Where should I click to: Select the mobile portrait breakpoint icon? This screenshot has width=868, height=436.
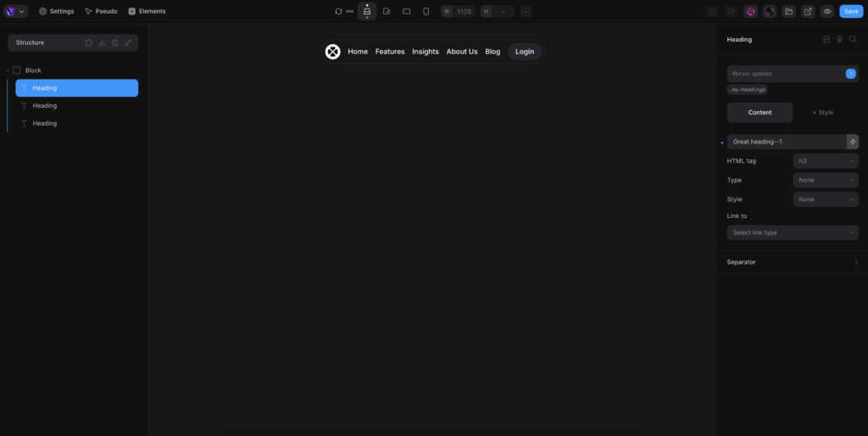[x=426, y=11]
